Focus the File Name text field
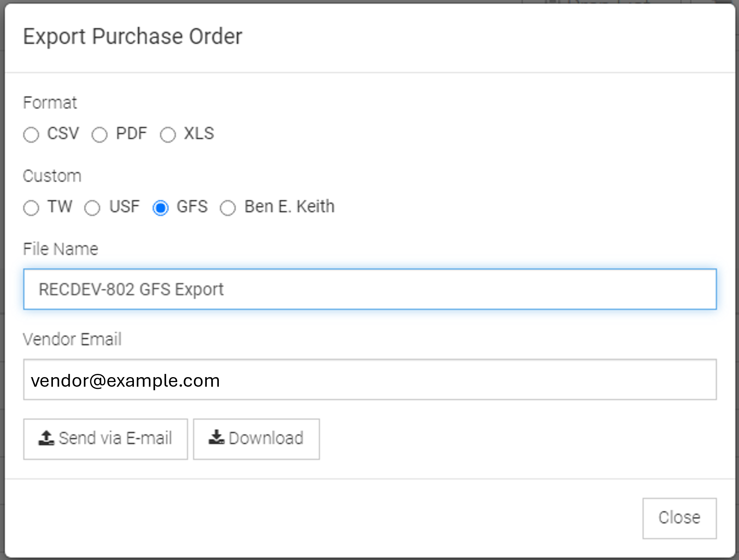 pos(370,289)
